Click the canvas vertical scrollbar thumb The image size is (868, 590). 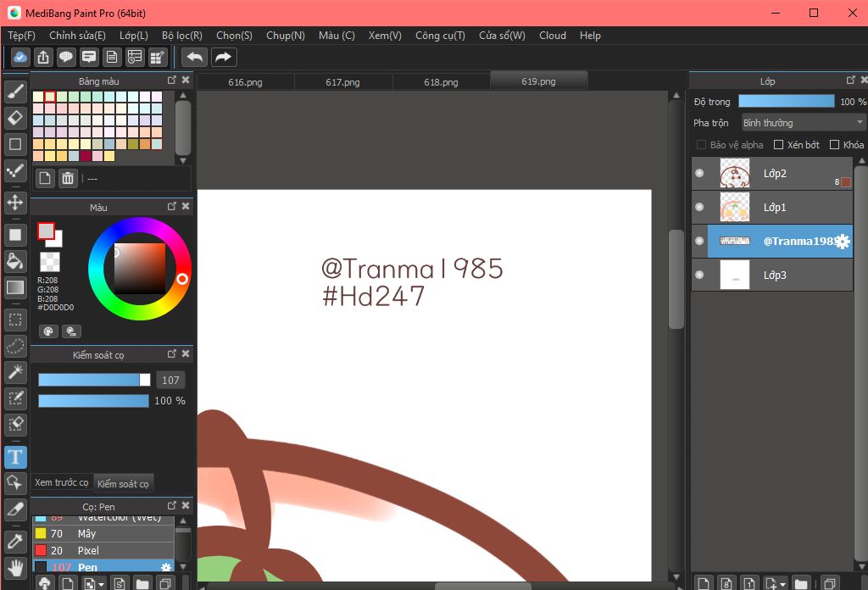[x=676, y=280]
